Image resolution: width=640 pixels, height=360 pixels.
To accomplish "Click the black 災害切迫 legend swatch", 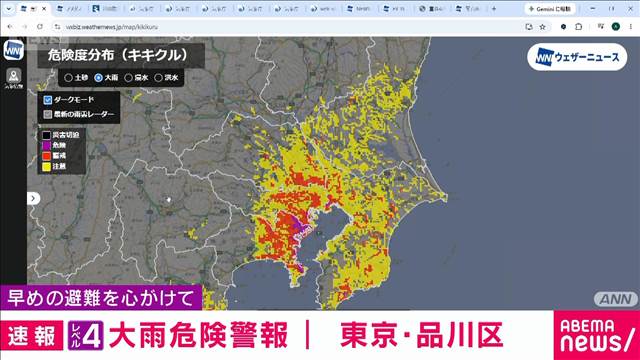I will coord(47,135).
